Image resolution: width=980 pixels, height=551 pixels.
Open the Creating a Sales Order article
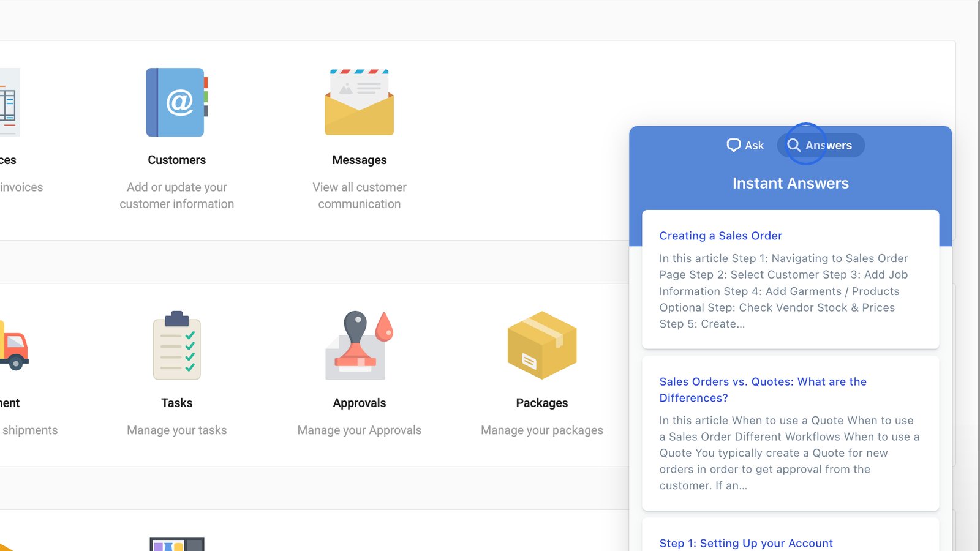tap(720, 236)
